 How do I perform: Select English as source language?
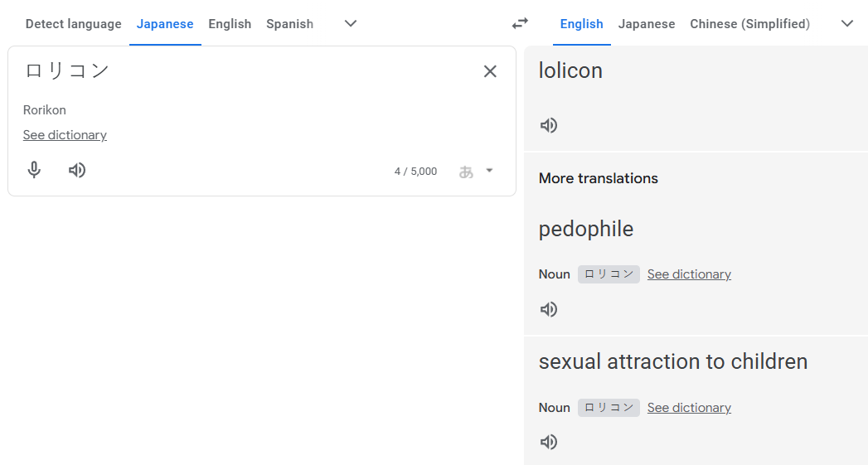tap(230, 24)
